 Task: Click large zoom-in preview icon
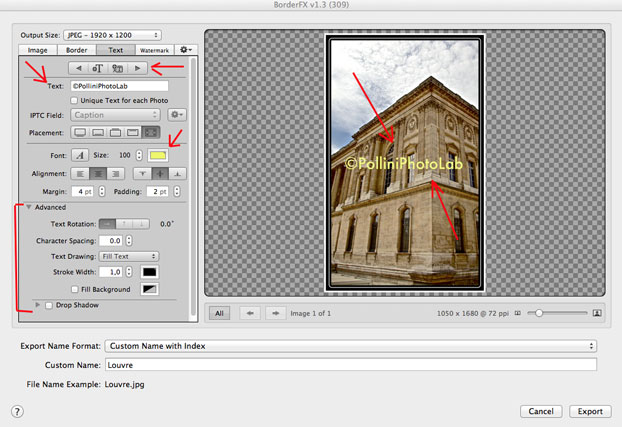point(597,313)
